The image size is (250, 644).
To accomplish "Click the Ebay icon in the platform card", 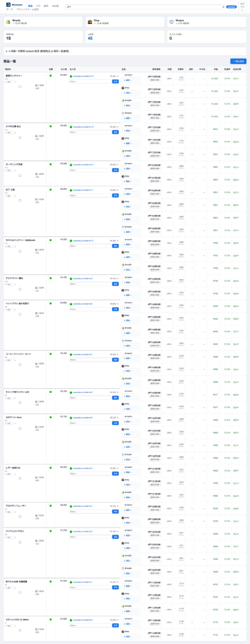I will pos(89,21).
